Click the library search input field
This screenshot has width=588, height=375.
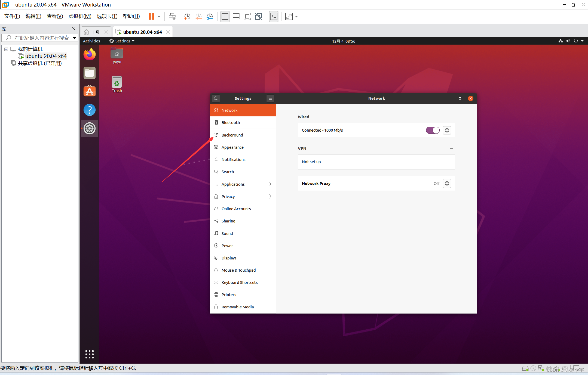tap(39, 38)
